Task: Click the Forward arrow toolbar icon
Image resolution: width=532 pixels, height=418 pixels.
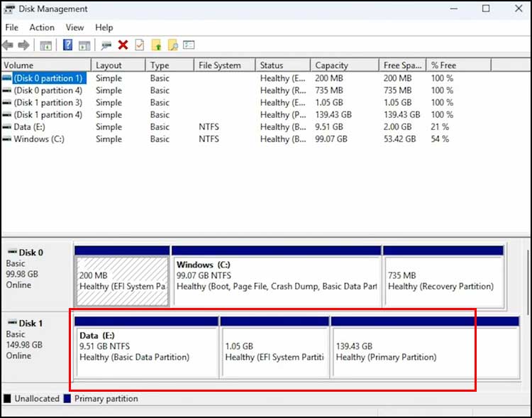Action: [23, 45]
